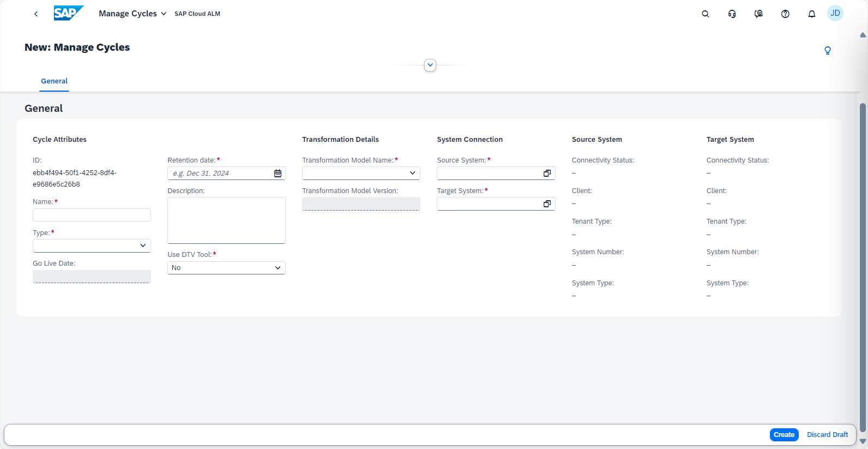Expand the Use DTV Tool dropdown

(x=278, y=268)
